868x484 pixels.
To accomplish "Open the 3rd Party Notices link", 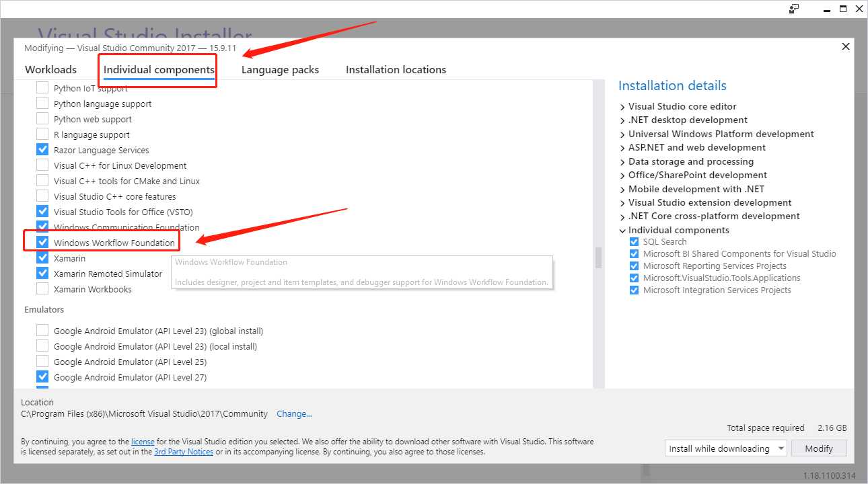I will pos(184,452).
